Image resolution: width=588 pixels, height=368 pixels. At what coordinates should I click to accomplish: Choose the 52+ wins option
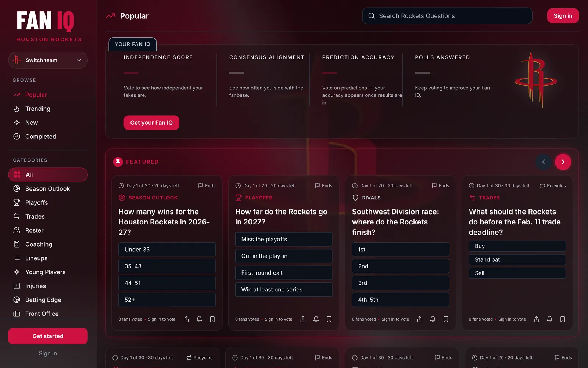(167, 300)
